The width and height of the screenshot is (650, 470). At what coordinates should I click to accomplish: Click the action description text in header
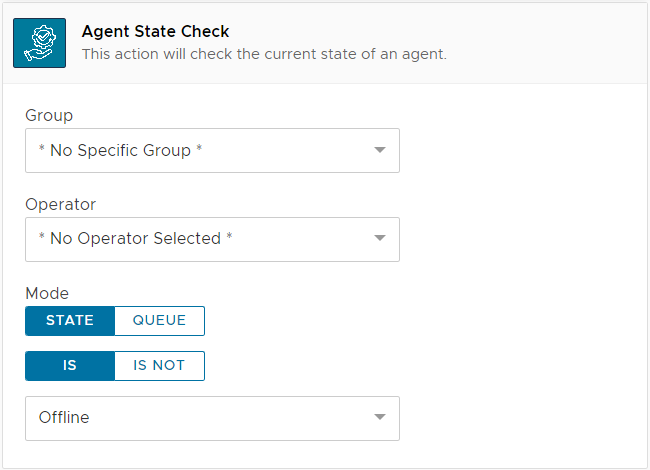point(264,54)
